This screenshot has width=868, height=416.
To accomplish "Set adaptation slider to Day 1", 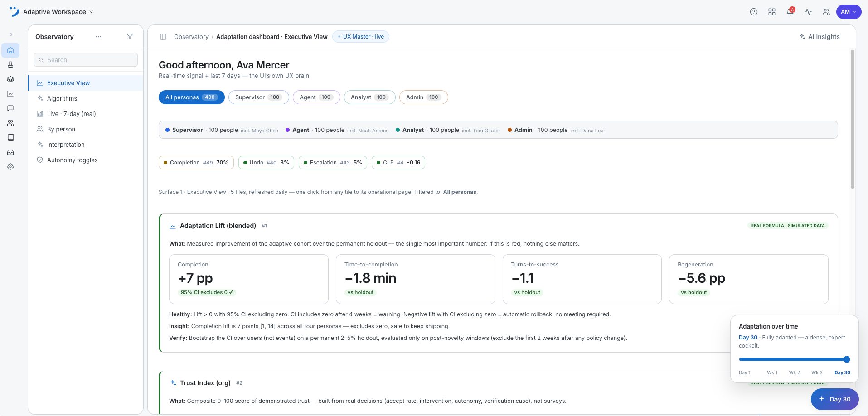I will (x=745, y=373).
